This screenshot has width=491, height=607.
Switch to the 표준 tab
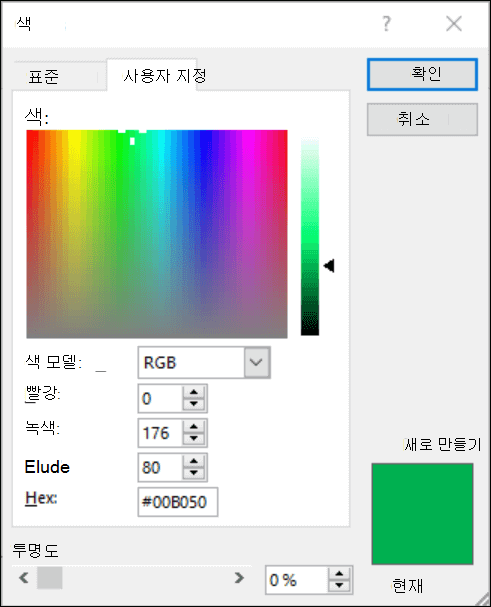click(x=44, y=76)
